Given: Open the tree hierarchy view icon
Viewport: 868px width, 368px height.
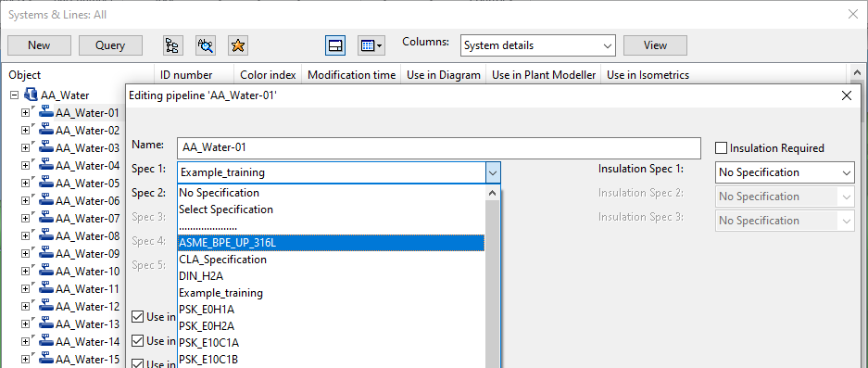Looking at the screenshot, I should point(173,45).
